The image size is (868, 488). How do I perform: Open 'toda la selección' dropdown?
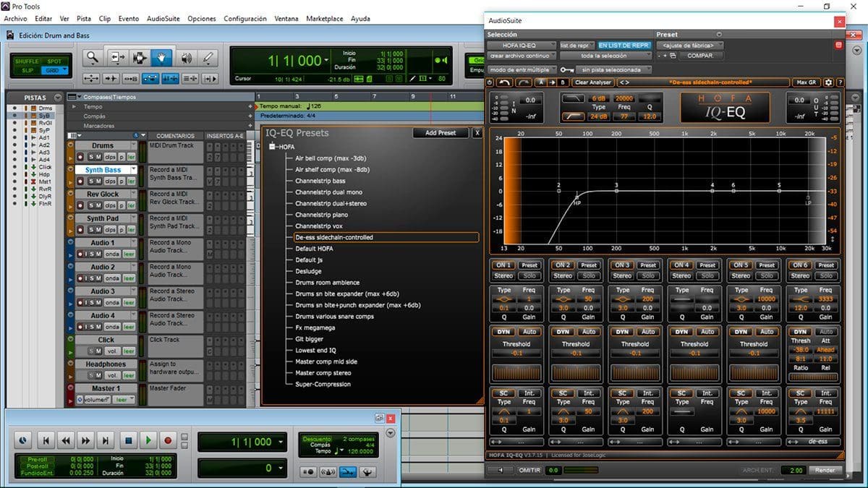606,56
